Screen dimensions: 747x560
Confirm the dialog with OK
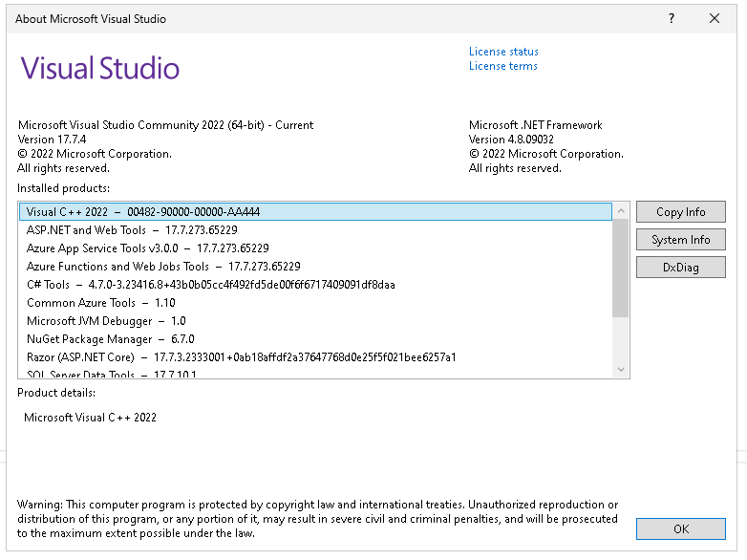(x=681, y=529)
